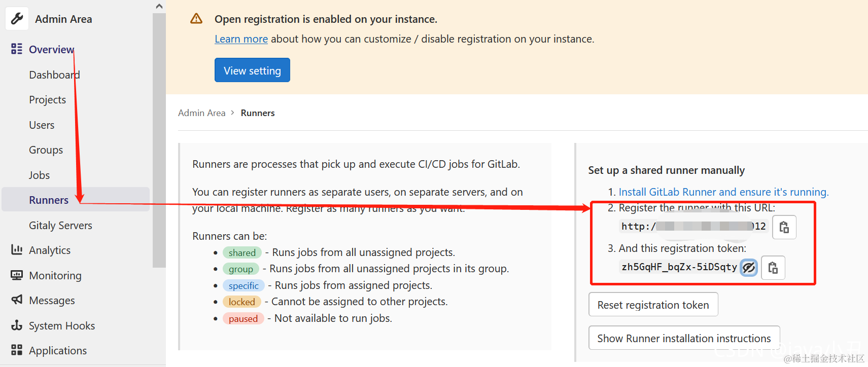Reset the registration token

coord(653,305)
